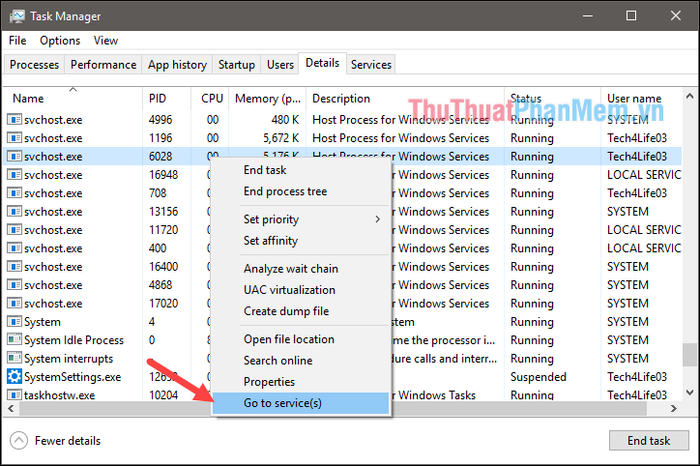
Task: Click horizontal scrollbar left arrow
Action: point(11,408)
